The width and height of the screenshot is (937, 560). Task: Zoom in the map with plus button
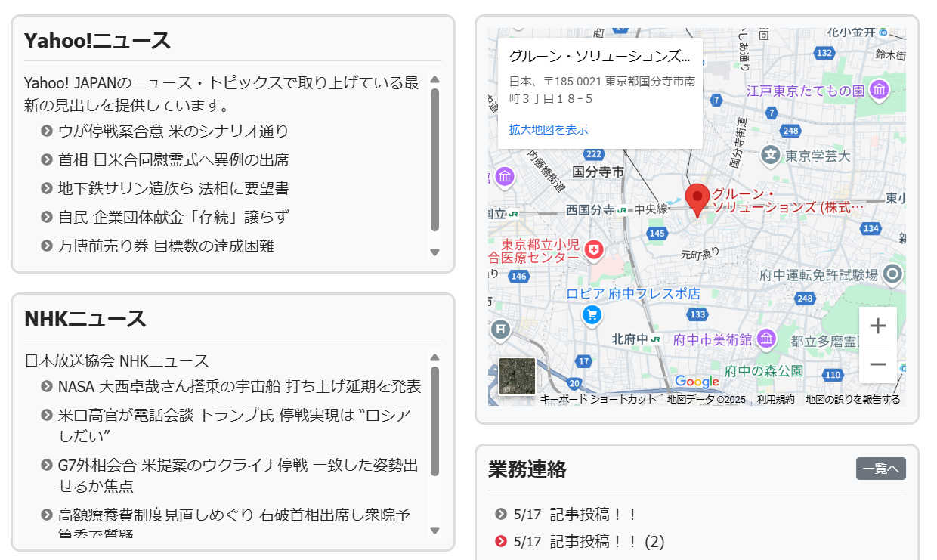[x=878, y=326]
